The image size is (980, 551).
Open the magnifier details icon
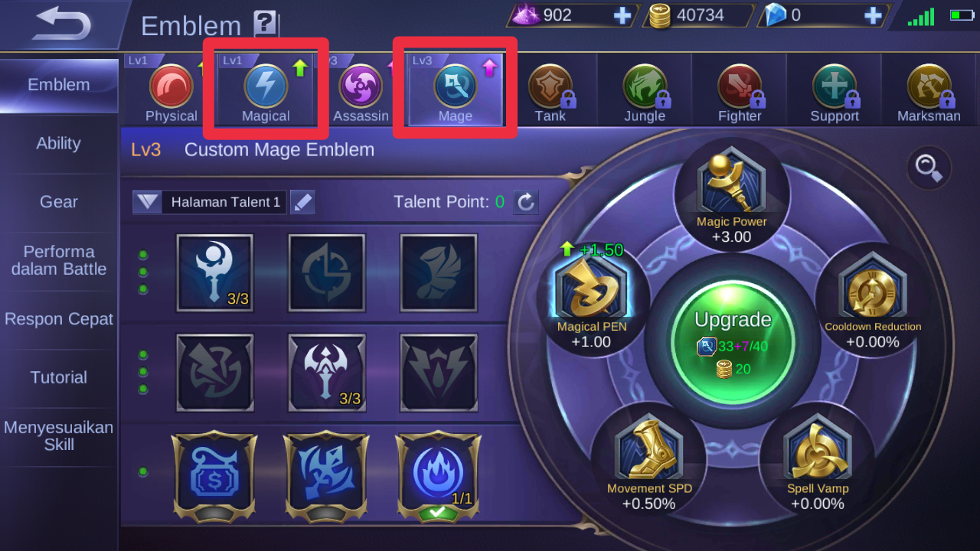click(x=929, y=168)
